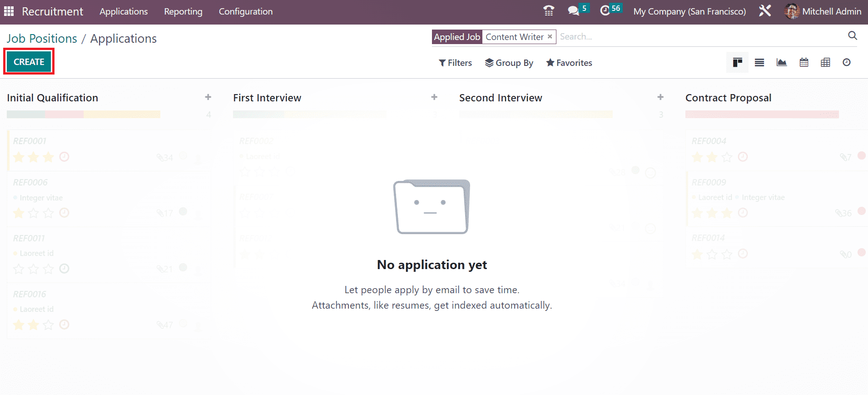Click the VoIP phone icon

tap(549, 11)
